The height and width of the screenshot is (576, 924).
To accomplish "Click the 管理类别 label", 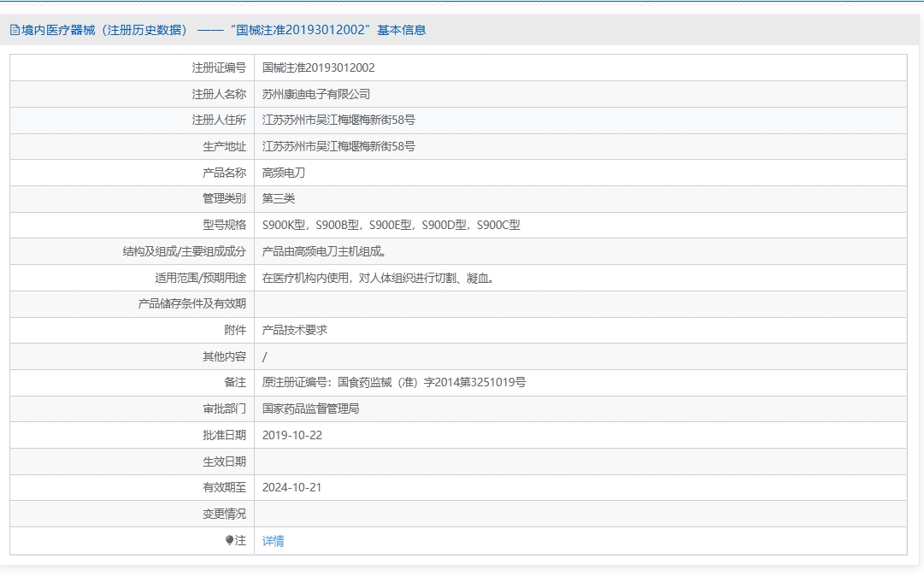I will (224, 198).
